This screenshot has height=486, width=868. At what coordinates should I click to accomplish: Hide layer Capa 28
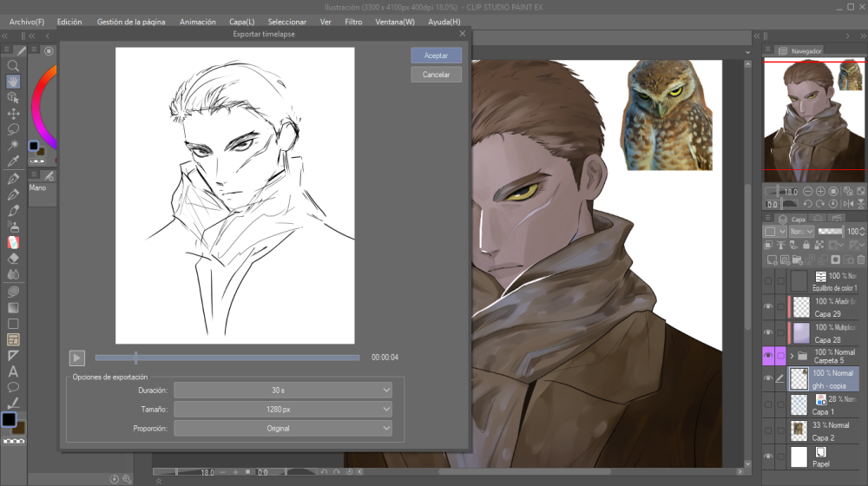pyautogui.click(x=768, y=332)
